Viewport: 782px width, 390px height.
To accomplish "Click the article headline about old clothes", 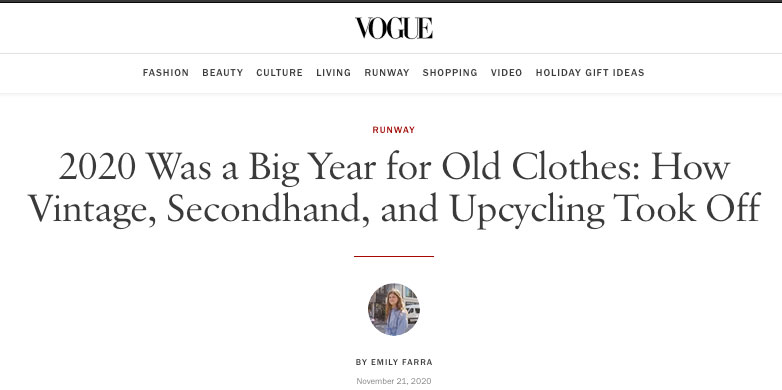I will tap(394, 189).
